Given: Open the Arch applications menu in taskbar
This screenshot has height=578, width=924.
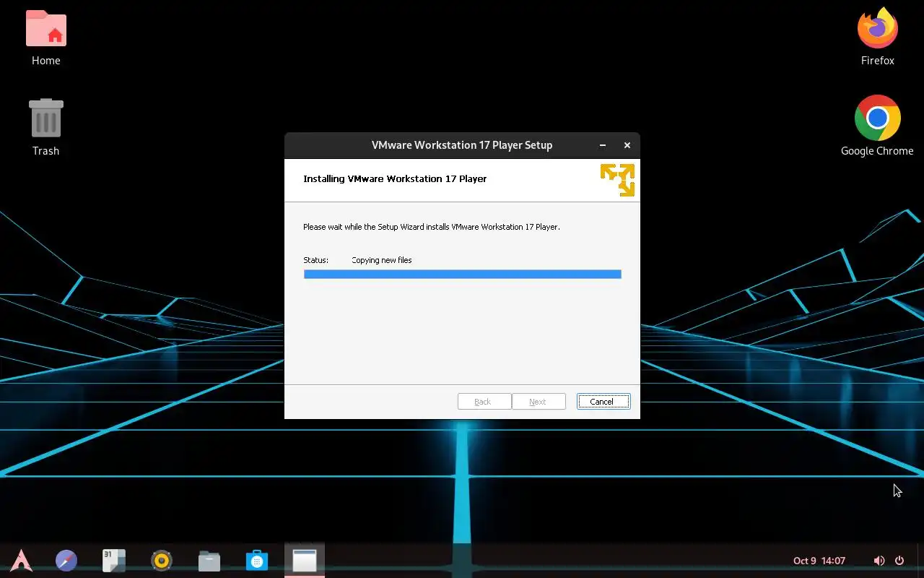Looking at the screenshot, I should [x=22, y=560].
